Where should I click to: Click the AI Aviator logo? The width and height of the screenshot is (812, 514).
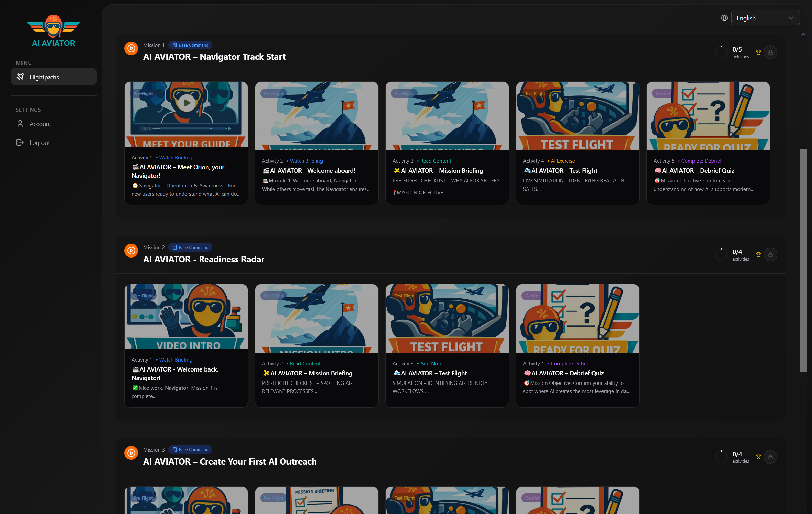[53, 31]
